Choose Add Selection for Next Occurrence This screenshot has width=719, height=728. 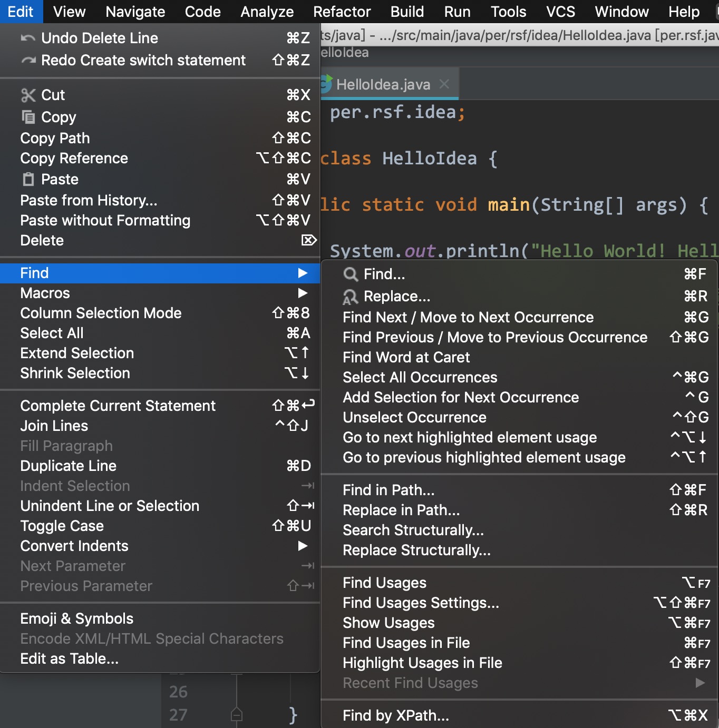pos(519,397)
